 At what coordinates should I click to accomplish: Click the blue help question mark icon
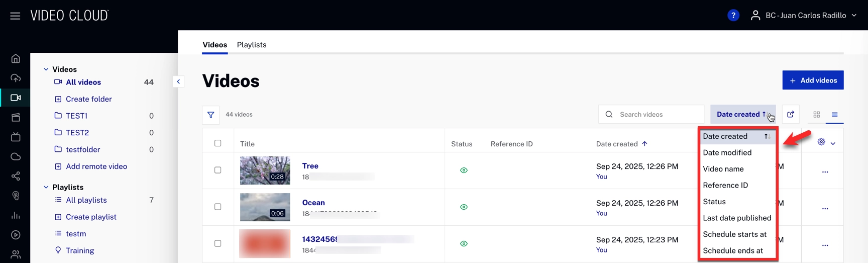tap(733, 16)
